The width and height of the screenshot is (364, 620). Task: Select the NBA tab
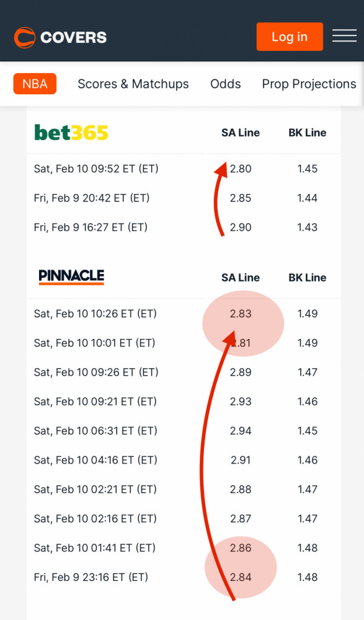pyautogui.click(x=35, y=84)
